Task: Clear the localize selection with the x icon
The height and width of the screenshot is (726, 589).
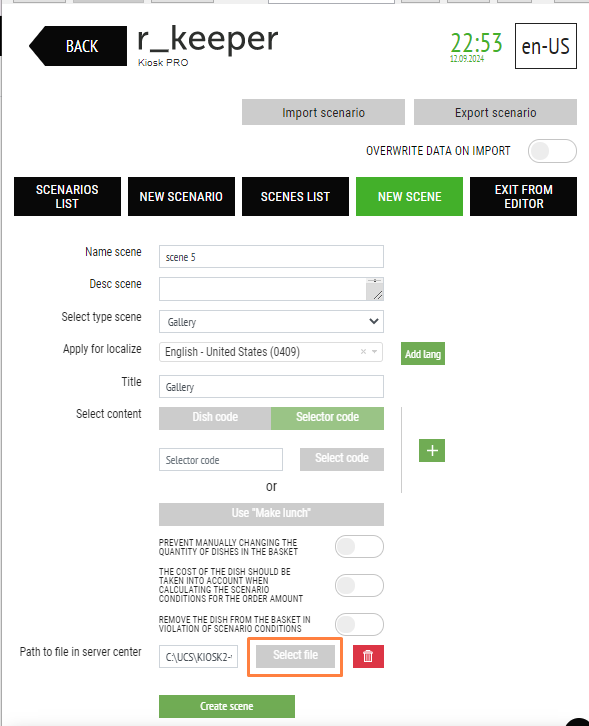Action: tap(363, 352)
